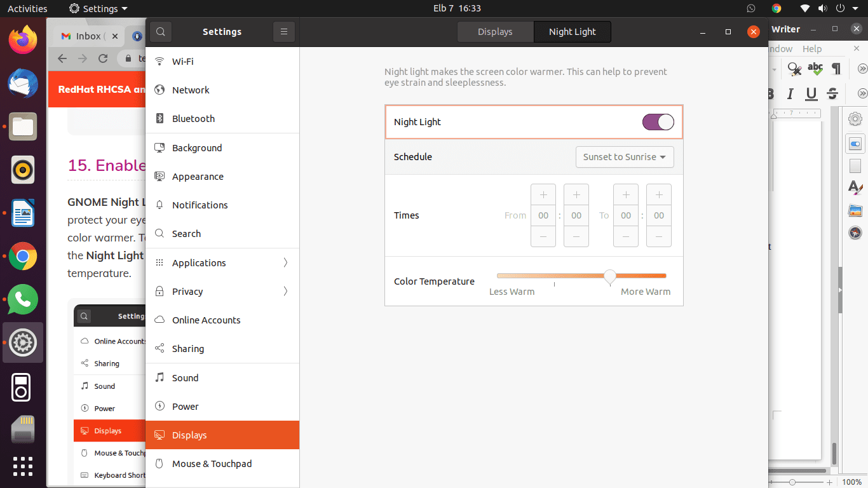
Task: Open the Settings hamburger menu
Action: point(284,32)
